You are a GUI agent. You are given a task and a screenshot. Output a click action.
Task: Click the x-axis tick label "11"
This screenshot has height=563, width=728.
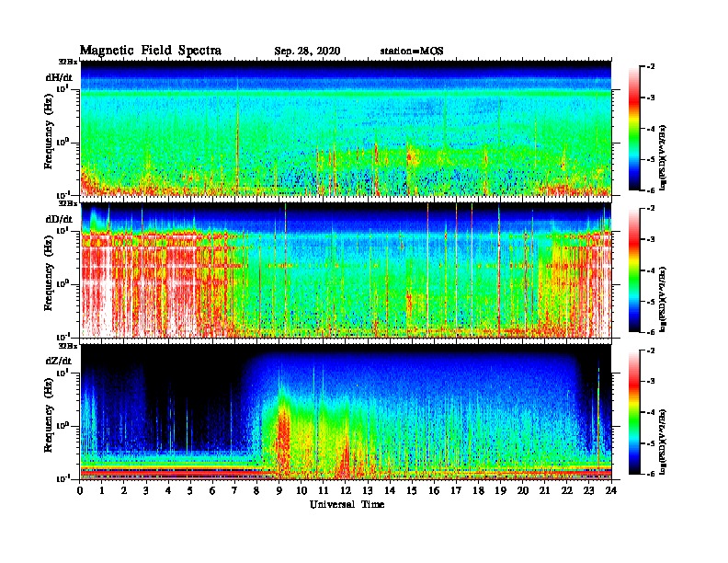pos(324,491)
